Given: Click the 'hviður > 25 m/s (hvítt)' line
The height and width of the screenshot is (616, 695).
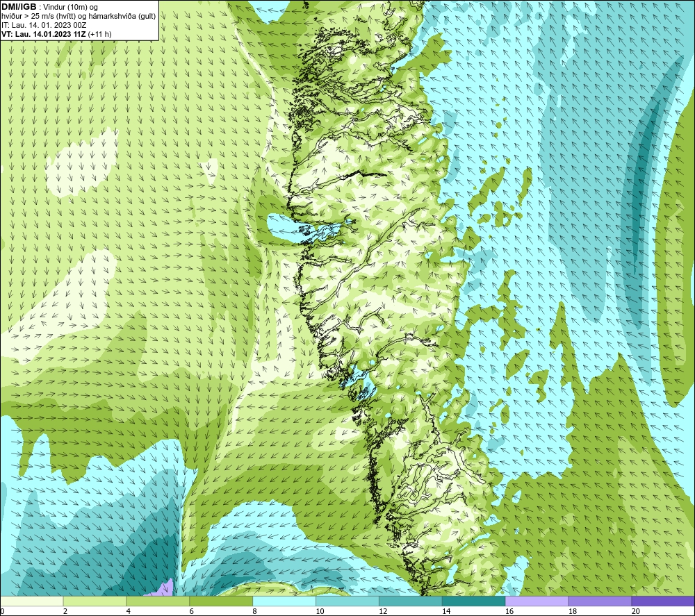Looking at the screenshot, I should (38, 16).
